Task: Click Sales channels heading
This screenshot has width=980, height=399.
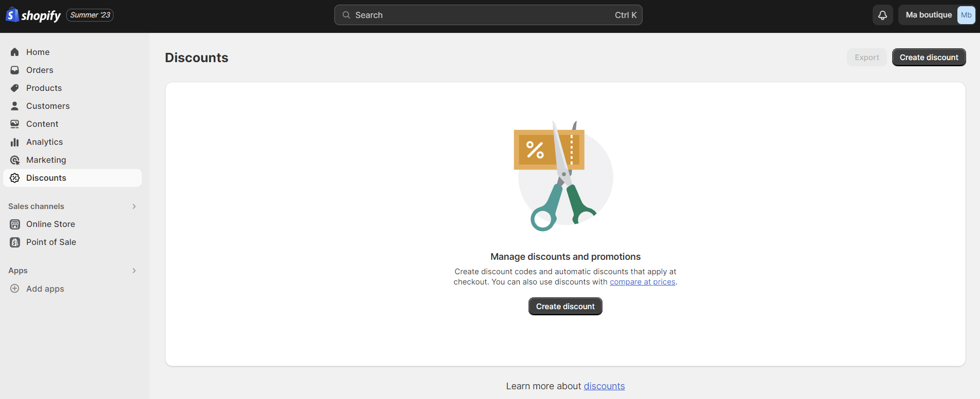Action: point(36,206)
